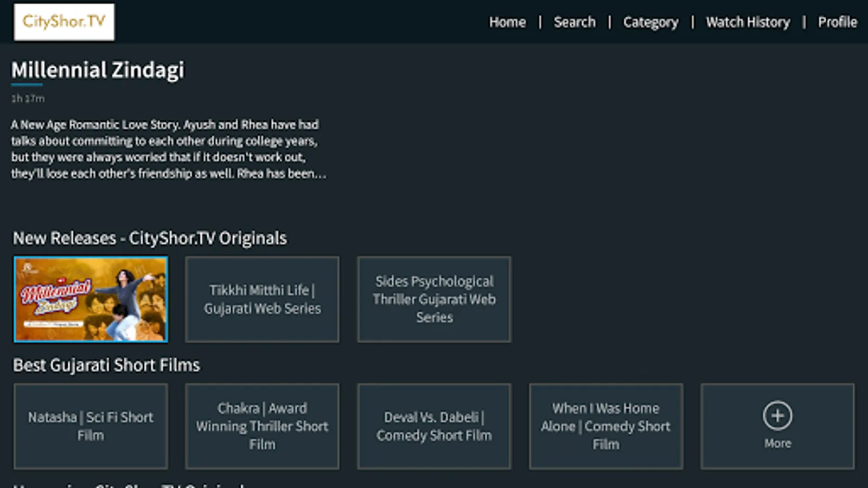Screen dimensions: 868x488
Task: Click the Millennial Zindagi title heading
Action: (x=98, y=69)
